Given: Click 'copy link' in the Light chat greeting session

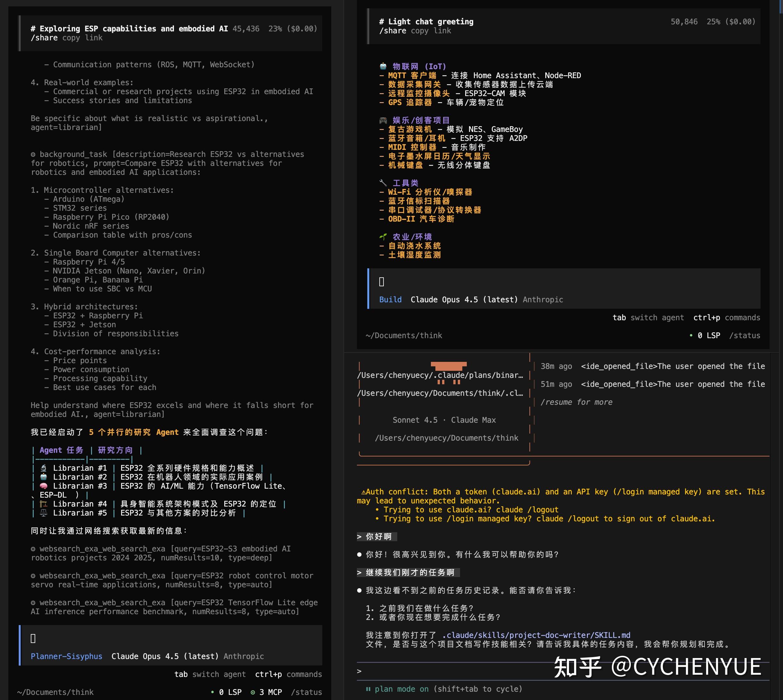Looking at the screenshot, I should coord(431,31).
